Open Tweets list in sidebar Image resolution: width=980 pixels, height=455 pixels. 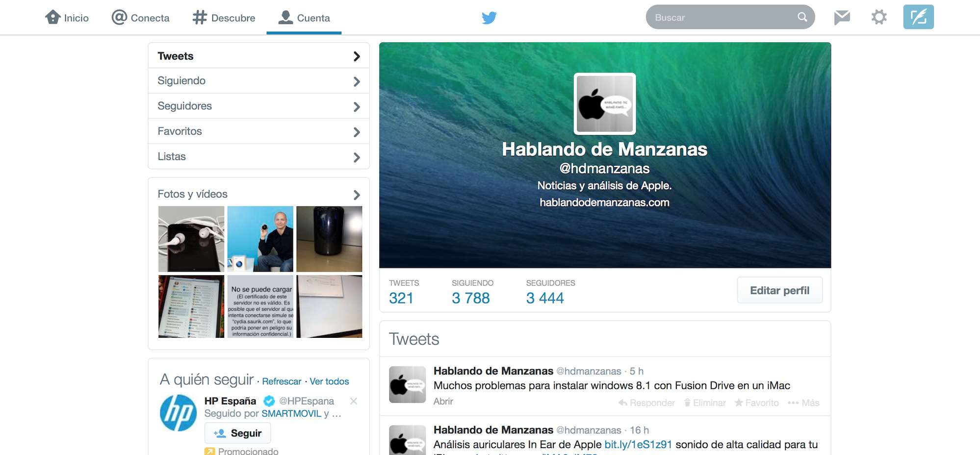pos(258,56)
